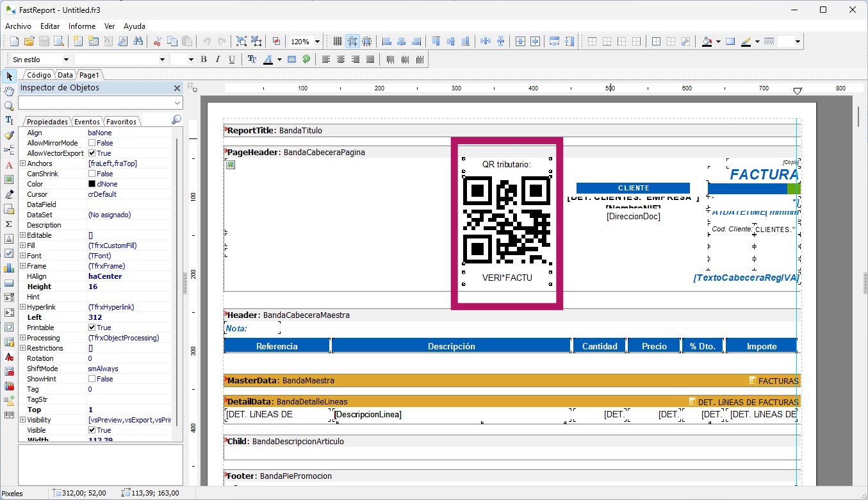
Task: Click the Bold formatting button
Action: [x=204, y=60]
